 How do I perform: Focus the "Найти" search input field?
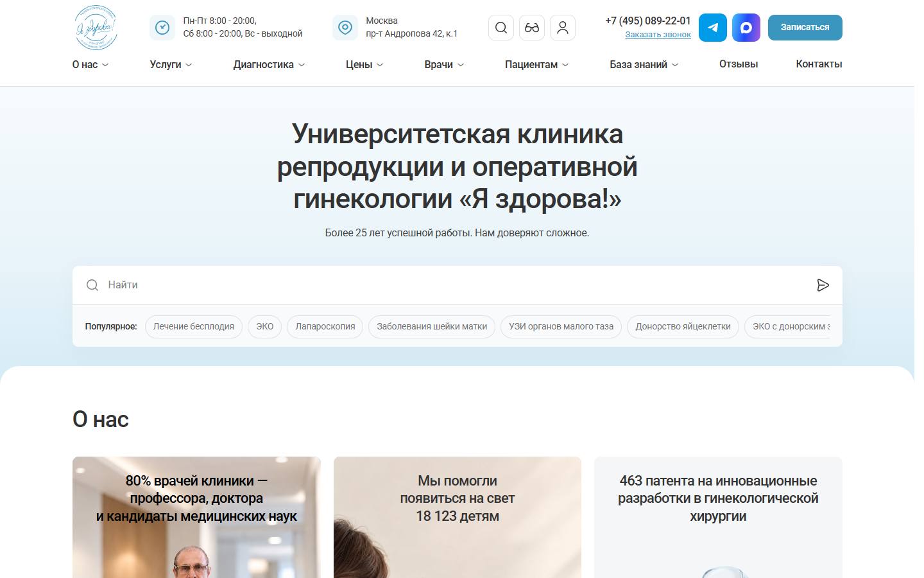[457, 285]
